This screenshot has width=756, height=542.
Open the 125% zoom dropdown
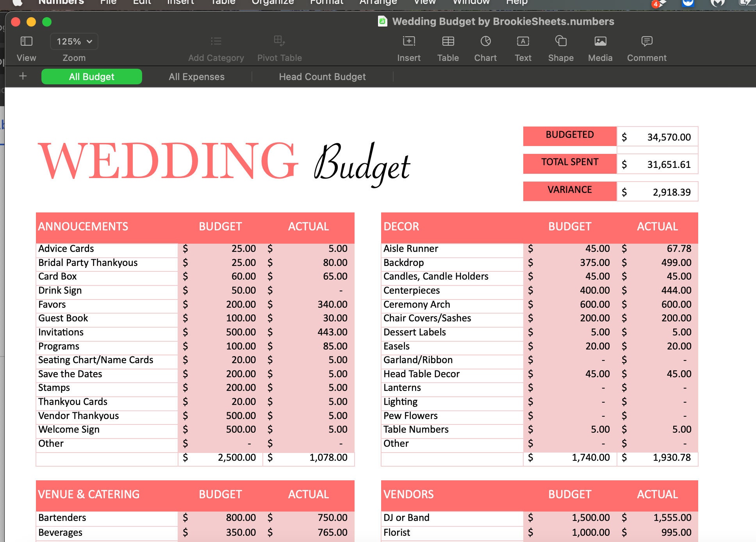tap(73, 41)
